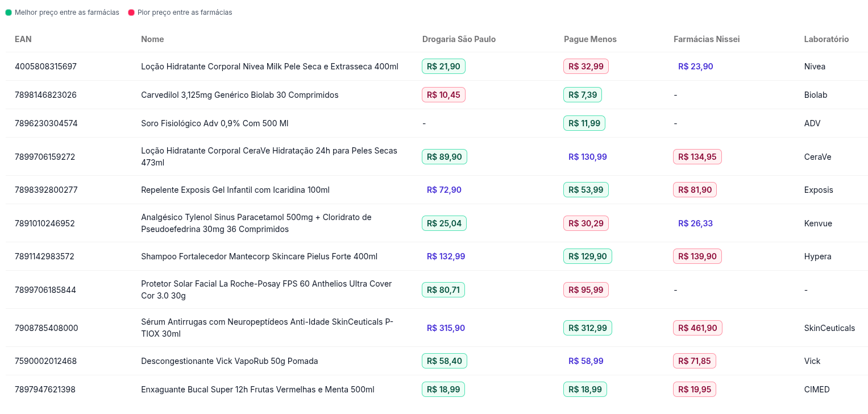The width and height of the screenshot is (868, 414).
Task: Click the red R$ 461,90 price badge
Action: click(698, 328)
